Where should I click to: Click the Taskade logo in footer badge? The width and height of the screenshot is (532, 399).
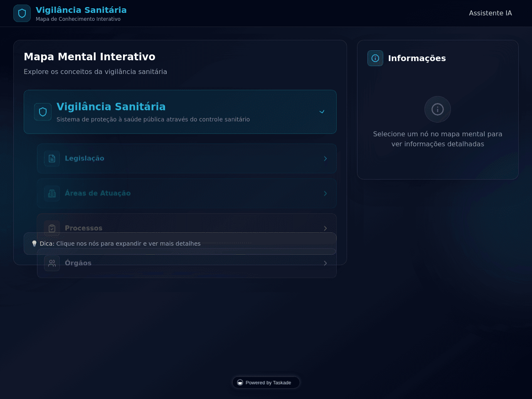point(240,382)
